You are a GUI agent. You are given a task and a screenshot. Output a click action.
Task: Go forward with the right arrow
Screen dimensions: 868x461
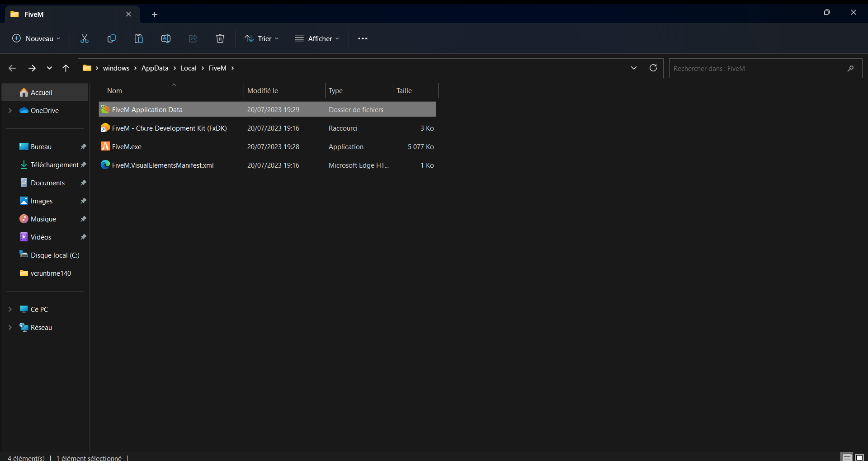pyautogui.click(x=32, y=68)
